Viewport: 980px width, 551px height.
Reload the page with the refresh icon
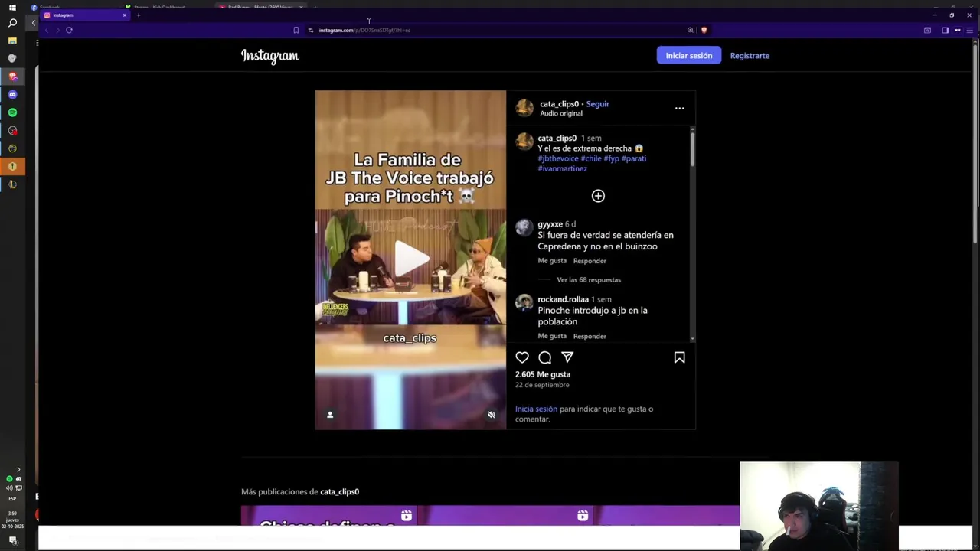click(69, 30)
